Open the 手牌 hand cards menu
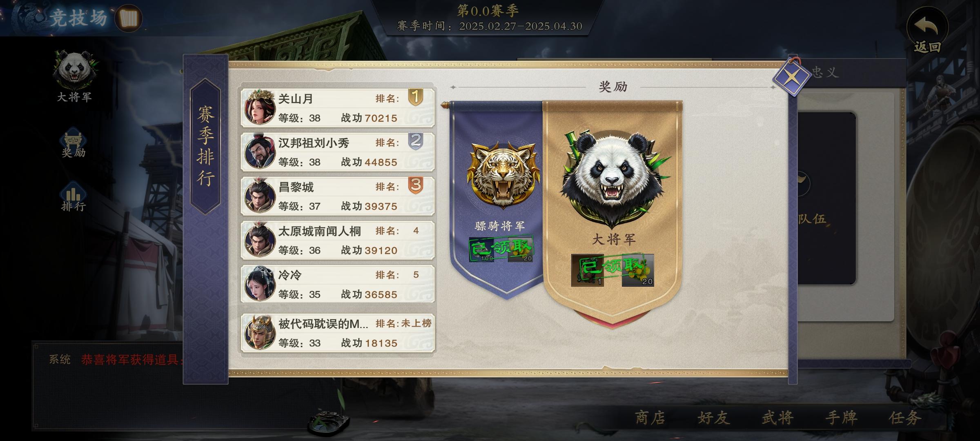 click(x=841, y=418)
